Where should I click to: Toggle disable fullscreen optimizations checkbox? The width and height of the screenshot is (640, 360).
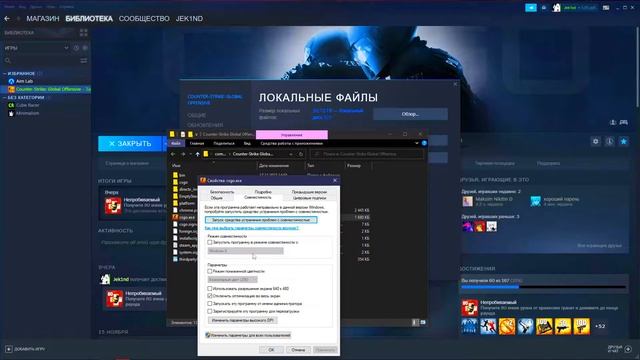pos(210,296)
